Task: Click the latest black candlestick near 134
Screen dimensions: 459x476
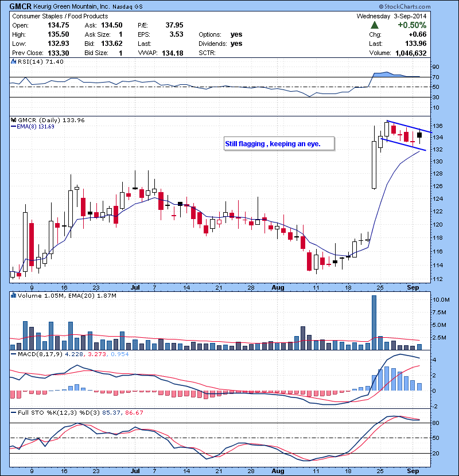Action: (x=419, y=135)
